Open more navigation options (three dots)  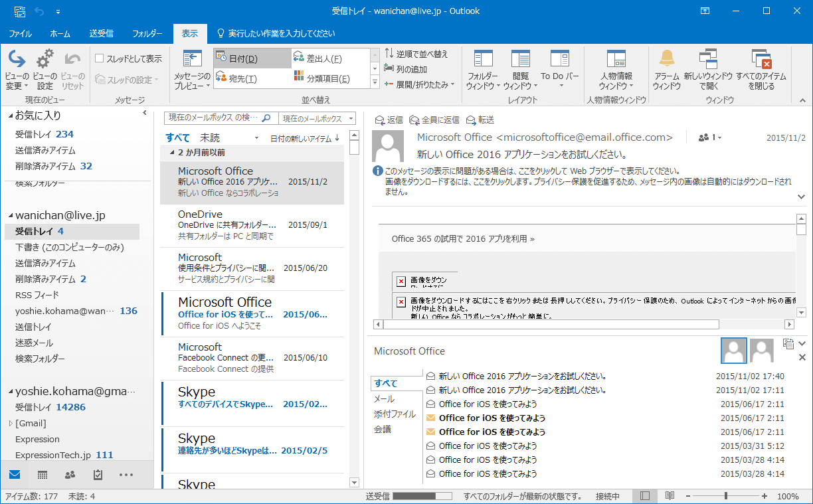coord(126,475)
